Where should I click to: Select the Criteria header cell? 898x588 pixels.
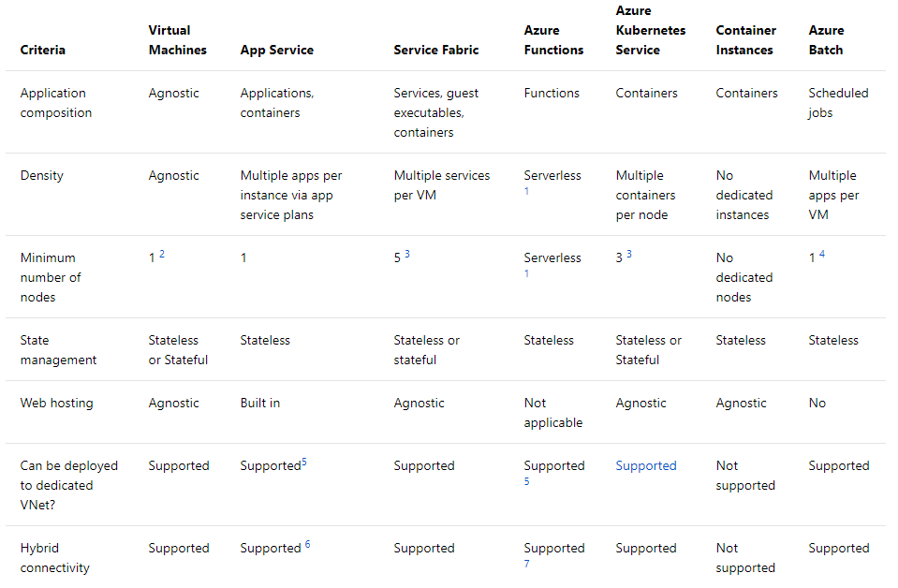(43, 50)
